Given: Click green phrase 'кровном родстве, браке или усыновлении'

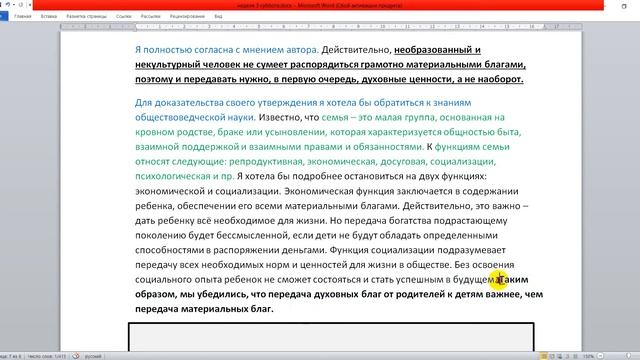Looking at the screenshot, I should click(231, 132).
